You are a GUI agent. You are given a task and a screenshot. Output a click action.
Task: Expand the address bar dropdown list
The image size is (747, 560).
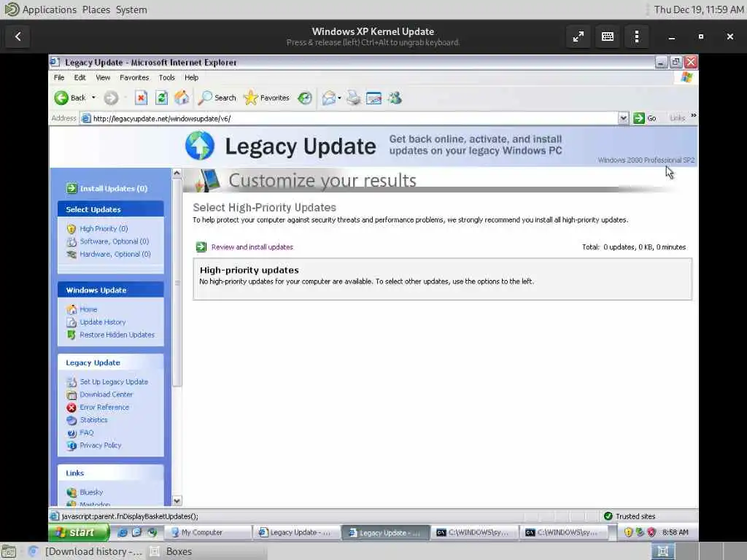[x=623, y=119]
